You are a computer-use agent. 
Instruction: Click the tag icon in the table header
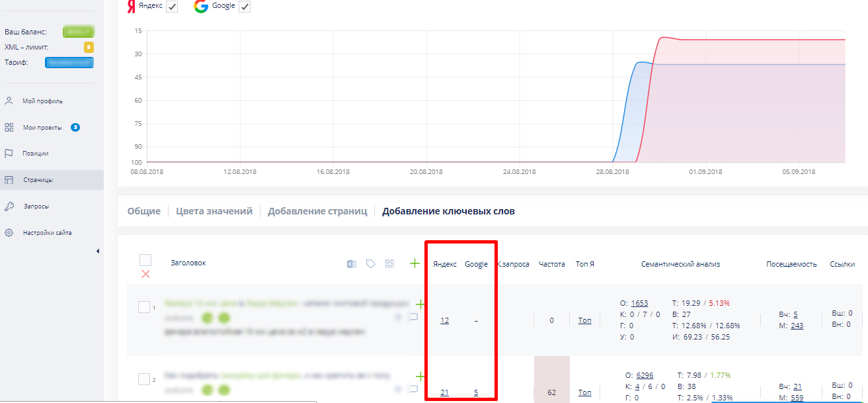371,264
